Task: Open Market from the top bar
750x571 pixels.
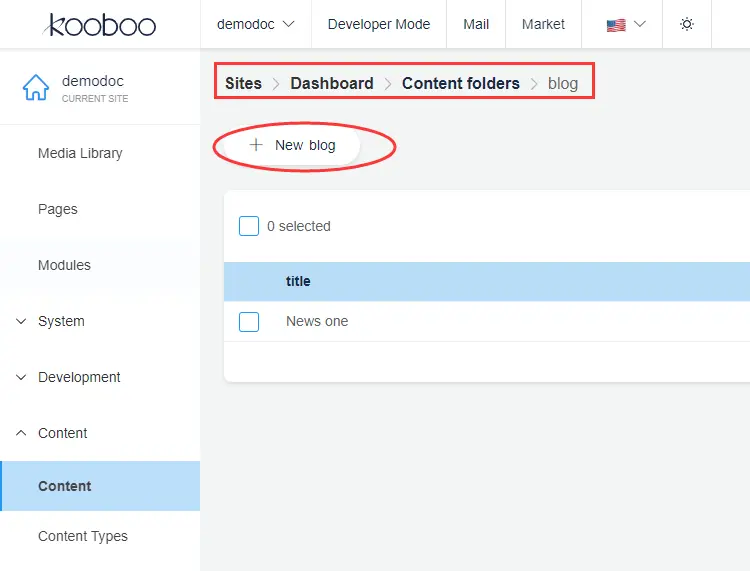Action: [543, 24]
